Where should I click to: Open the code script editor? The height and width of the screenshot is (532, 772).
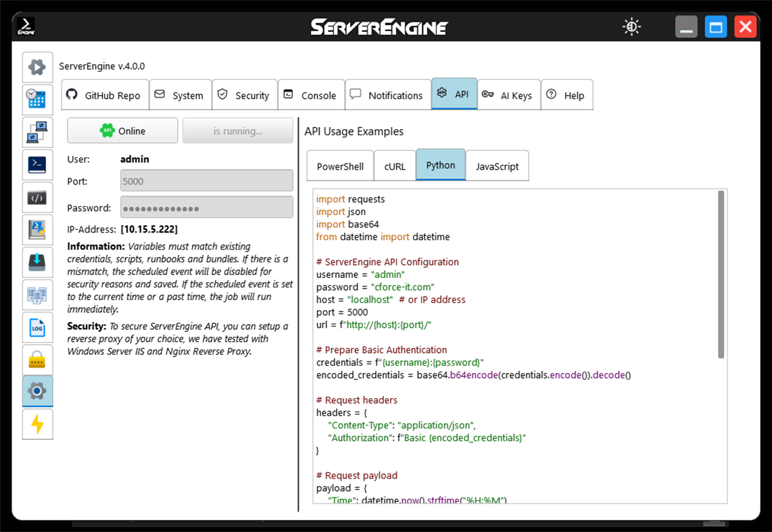click(x=37, y=197)
